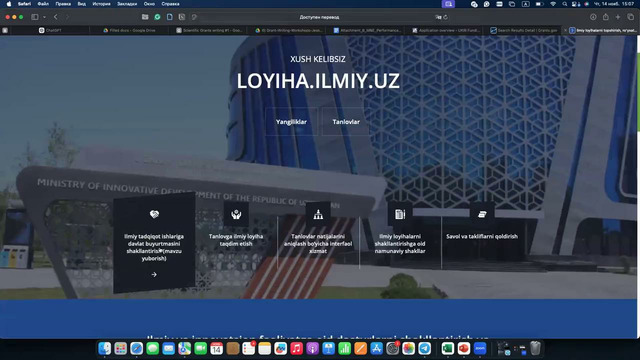Open FaceTime from the Dock

(x=200, y=348)
